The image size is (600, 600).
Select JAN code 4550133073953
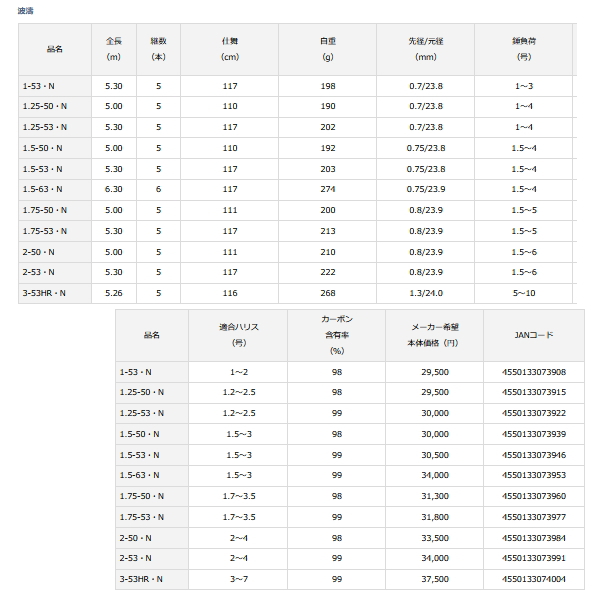pyautogui.click(x=534, y=475)
